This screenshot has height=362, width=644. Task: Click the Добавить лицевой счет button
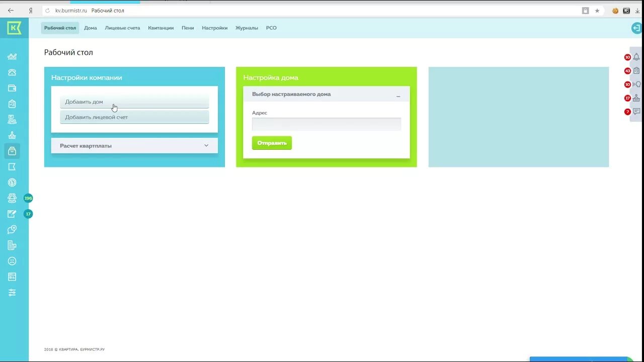(x=134, y=117)
